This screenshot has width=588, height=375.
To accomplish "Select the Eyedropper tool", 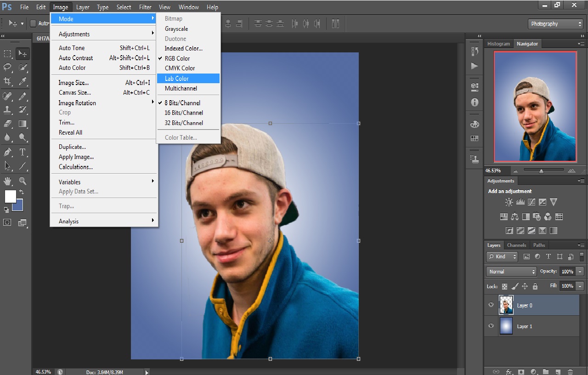I will pyautogui.click(x=23, y=81).
